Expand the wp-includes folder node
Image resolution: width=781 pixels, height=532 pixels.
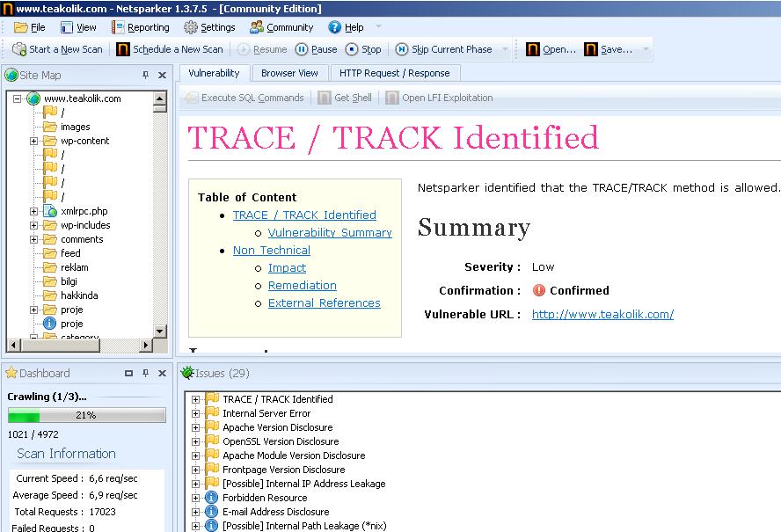tap(34, 225)
